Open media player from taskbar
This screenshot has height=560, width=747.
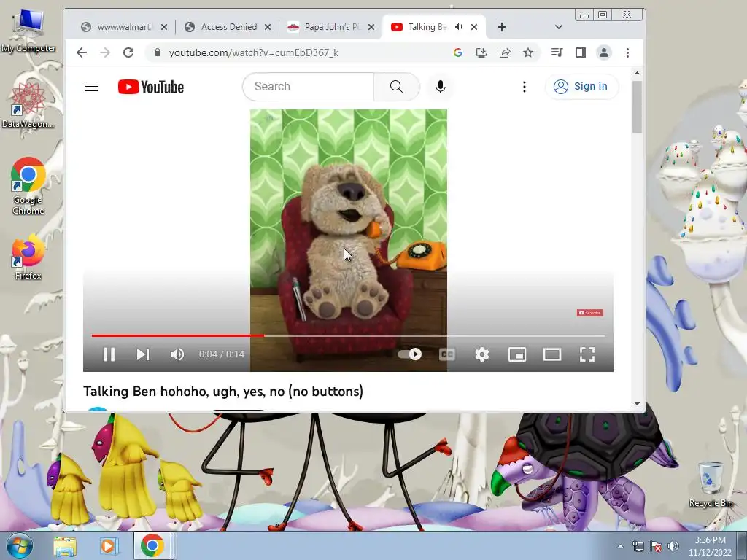109,545
